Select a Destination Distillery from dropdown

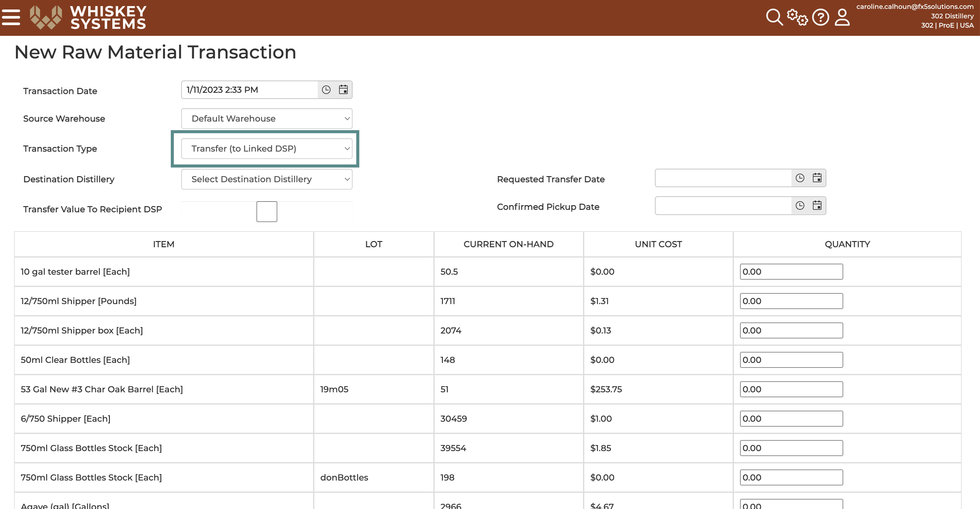pyautogui.click(x=267, y=179)
